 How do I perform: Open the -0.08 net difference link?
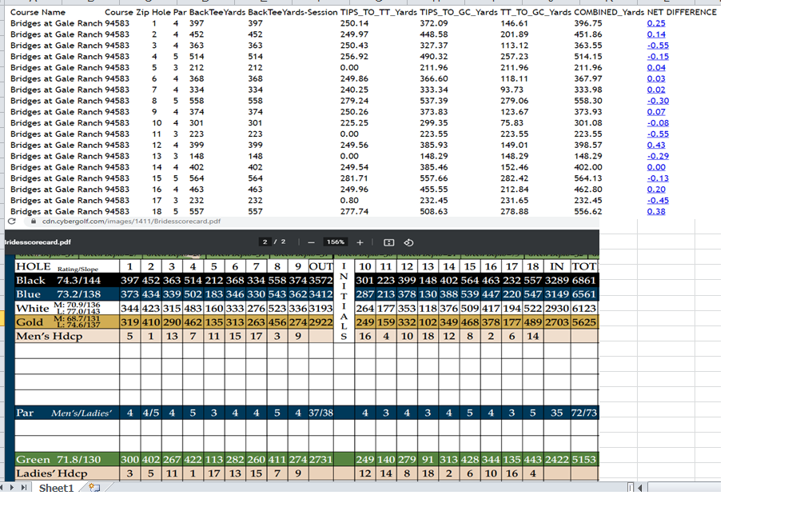tap(658, 123)
